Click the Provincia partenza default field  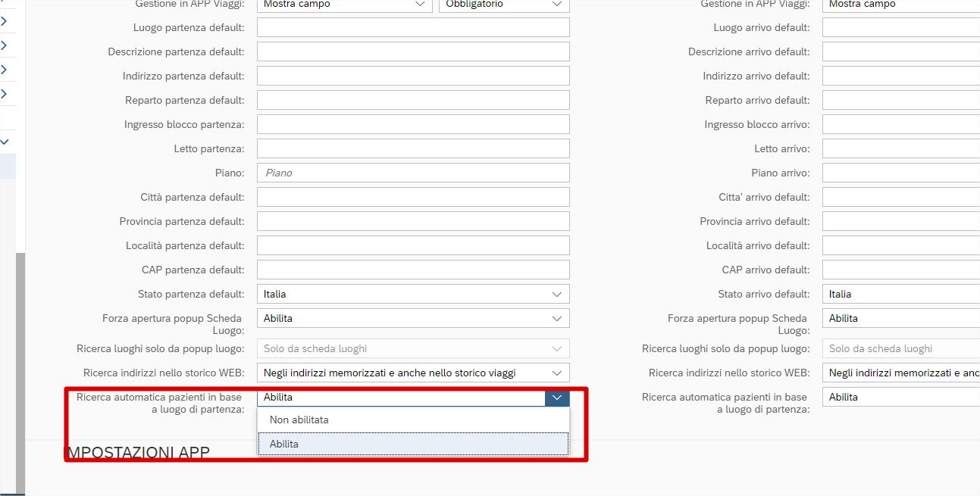pyautogui.click(x=413, y=221)
